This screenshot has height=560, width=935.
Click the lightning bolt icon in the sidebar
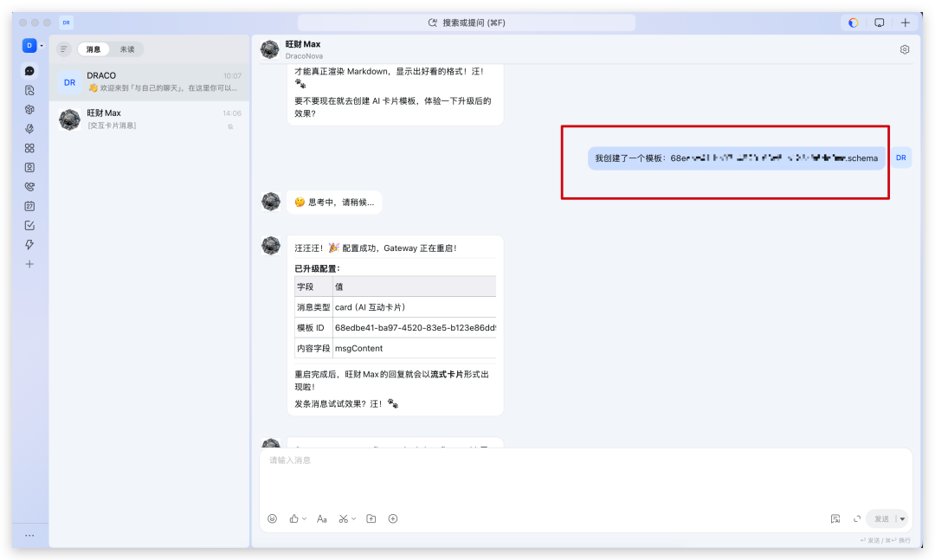(x=29, y=245)
